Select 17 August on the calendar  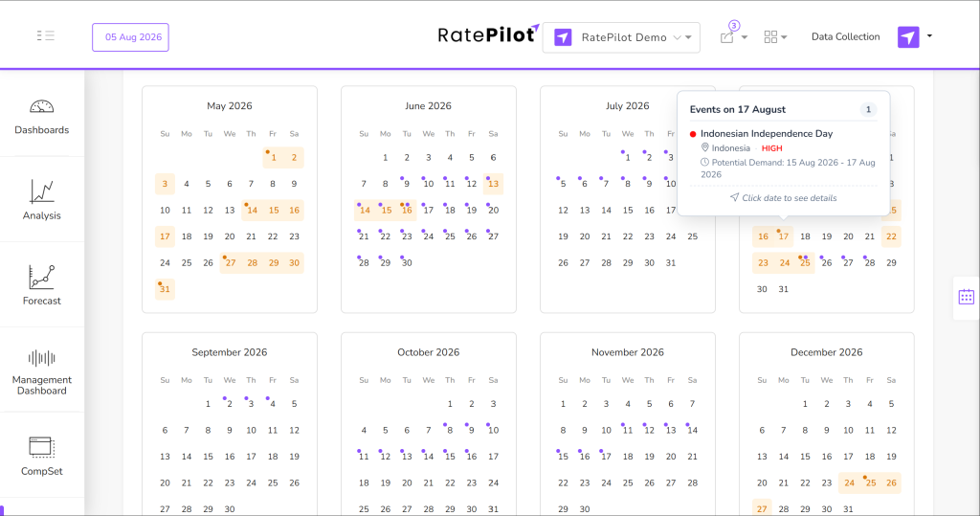click(x=783, y=236)
